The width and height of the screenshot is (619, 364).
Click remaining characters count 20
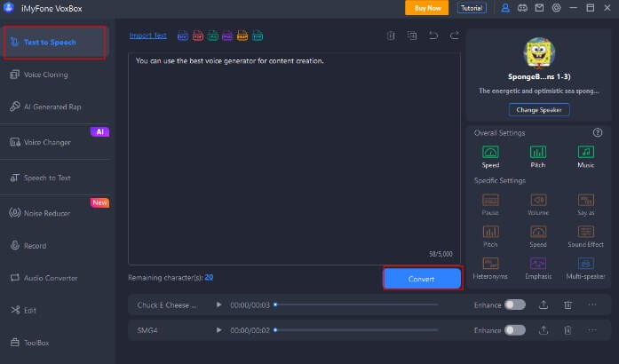[209, 278]
